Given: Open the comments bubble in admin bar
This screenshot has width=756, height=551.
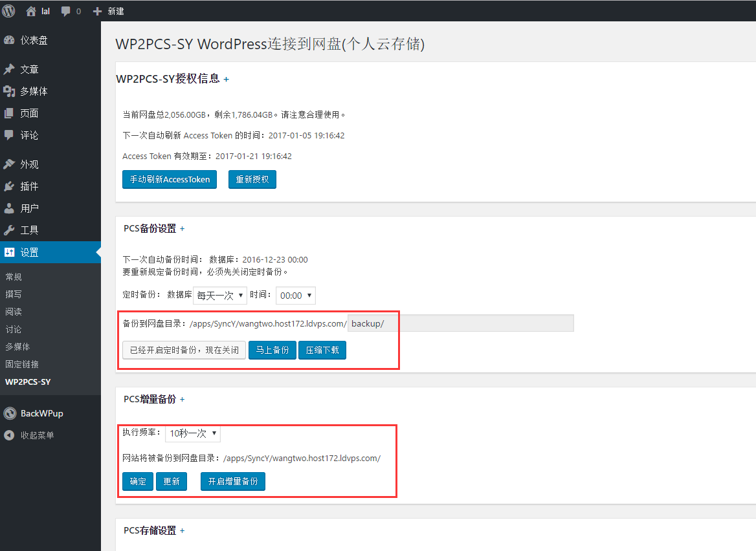Looking at the screenshot, I should (65, 11).
